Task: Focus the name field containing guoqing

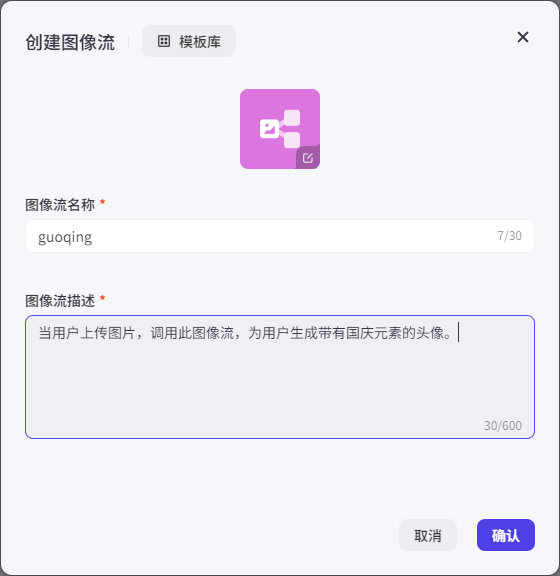Action: click(x=280, y=236)
